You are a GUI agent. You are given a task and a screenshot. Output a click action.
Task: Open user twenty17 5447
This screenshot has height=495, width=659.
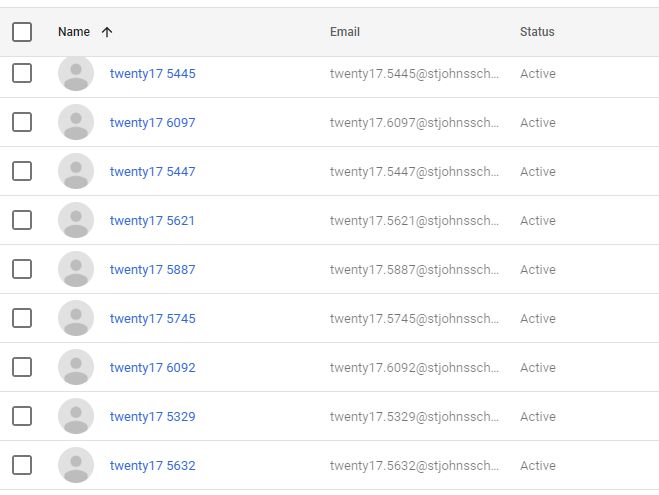[153, 172]
